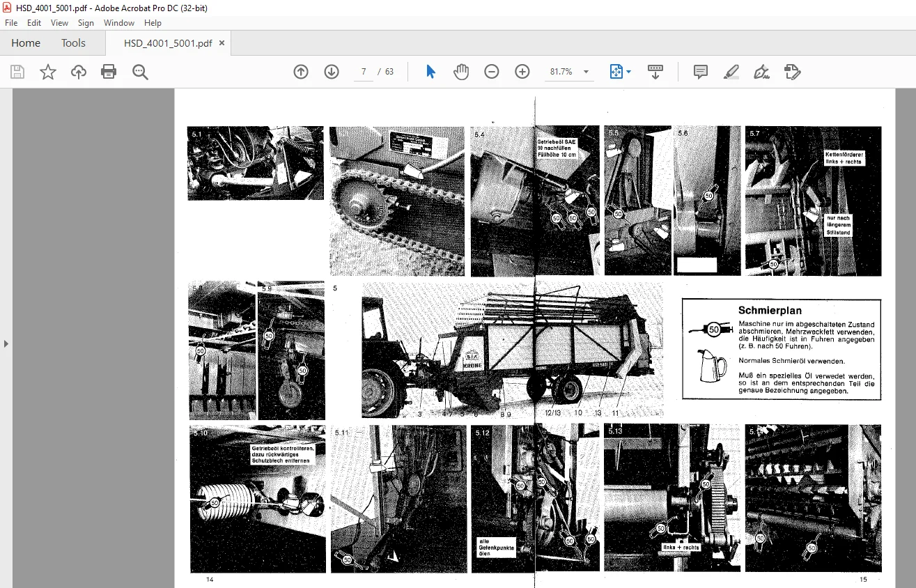Click page number 15 at page bottom
Screen dimensions: 916x588
[863, 580]
